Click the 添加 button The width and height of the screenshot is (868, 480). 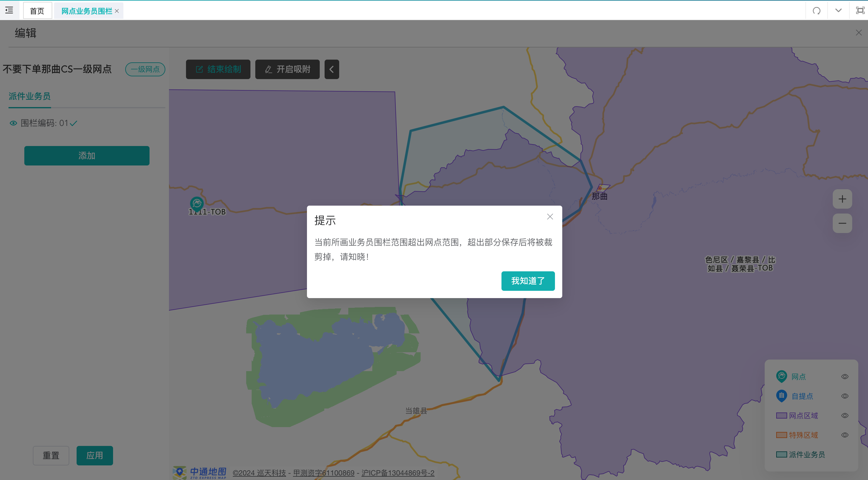tap(87, 155)
